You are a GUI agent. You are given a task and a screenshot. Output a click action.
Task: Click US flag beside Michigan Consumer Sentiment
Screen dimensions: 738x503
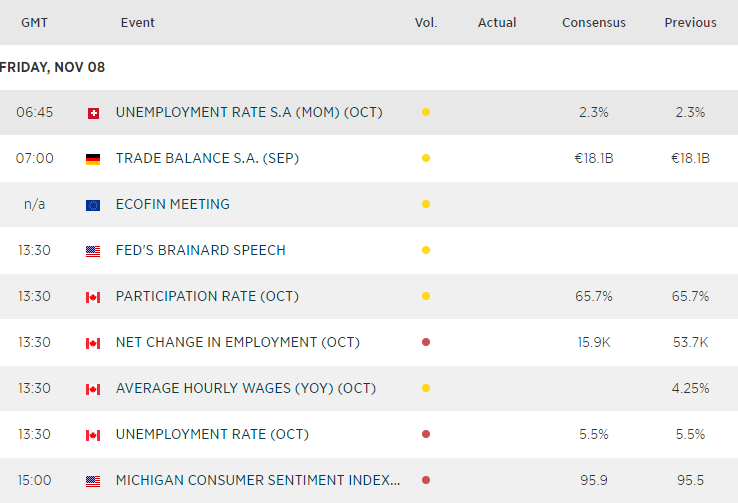pos(93,481)
